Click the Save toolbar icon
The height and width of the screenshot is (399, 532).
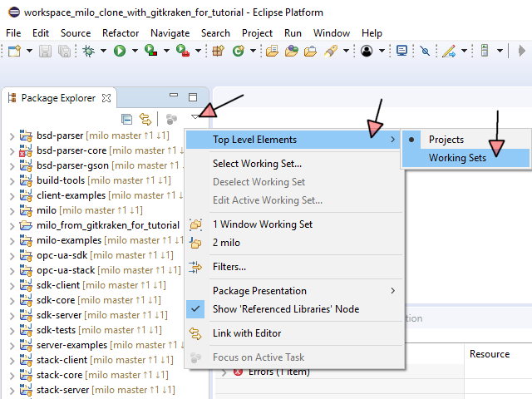(45, 51)
